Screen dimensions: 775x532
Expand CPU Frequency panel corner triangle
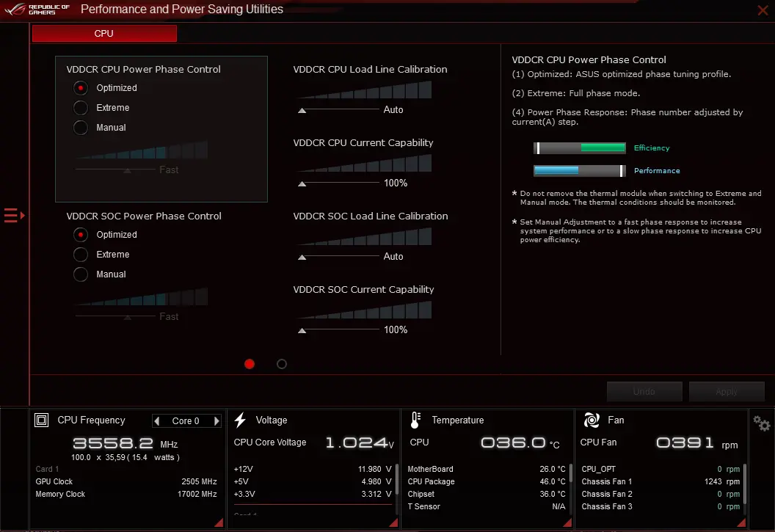pos(219,522)
